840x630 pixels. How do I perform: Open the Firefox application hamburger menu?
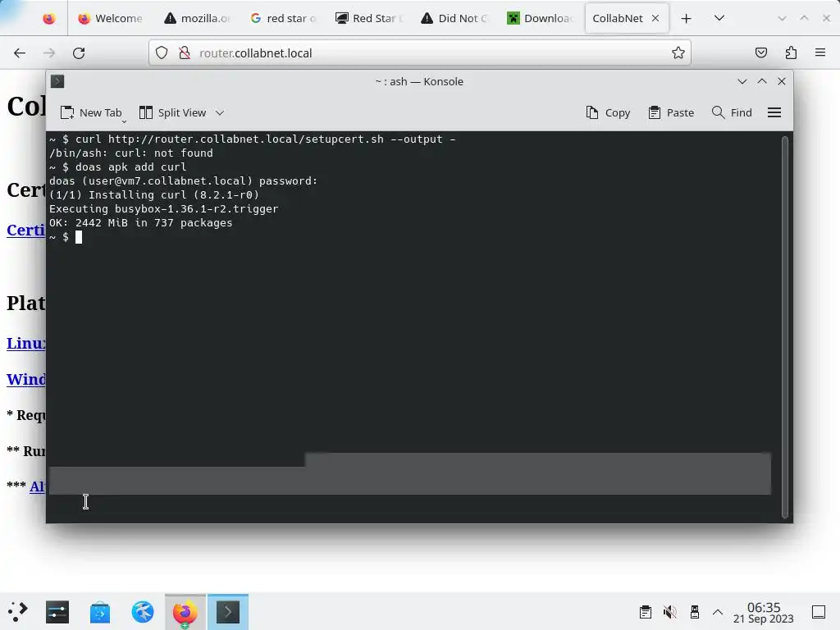[x=820, y=52]
